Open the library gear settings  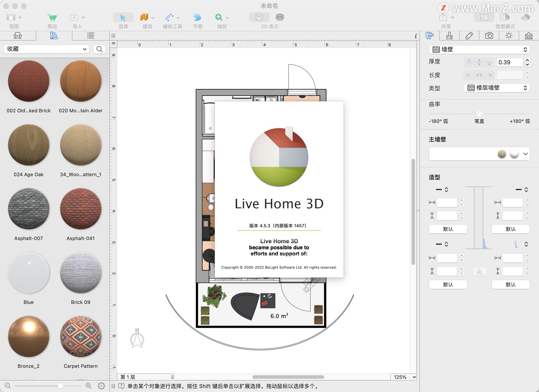click(101, 386)
